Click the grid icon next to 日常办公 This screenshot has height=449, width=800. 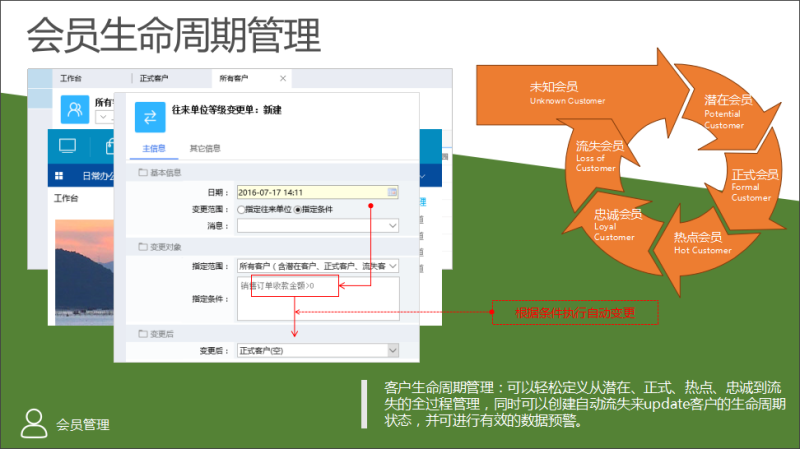[59, 175]
